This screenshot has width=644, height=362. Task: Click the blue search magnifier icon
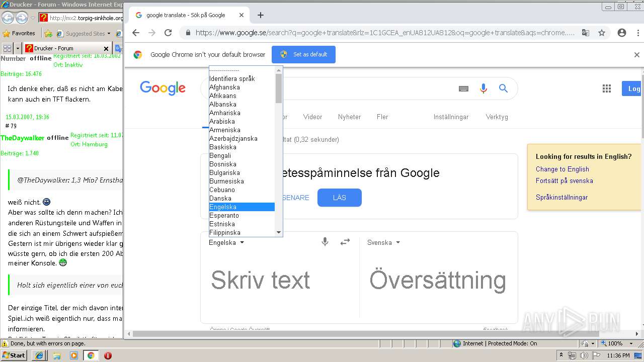pyautogui.click(x=503, y=88)
